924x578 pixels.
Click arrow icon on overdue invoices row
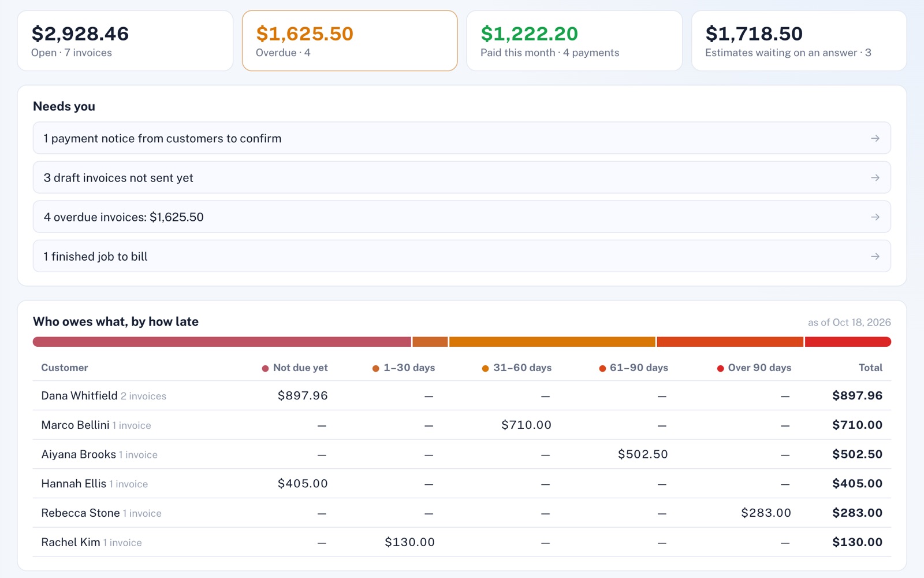click(875, 217)
